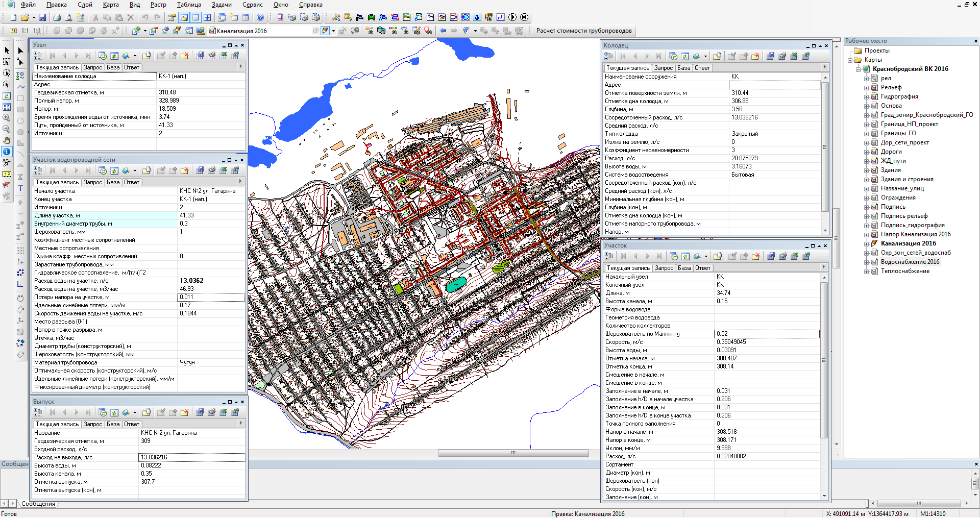Click Расчет стоимости трубопроводов button
The image size is (980, 518).
(583, 31)
